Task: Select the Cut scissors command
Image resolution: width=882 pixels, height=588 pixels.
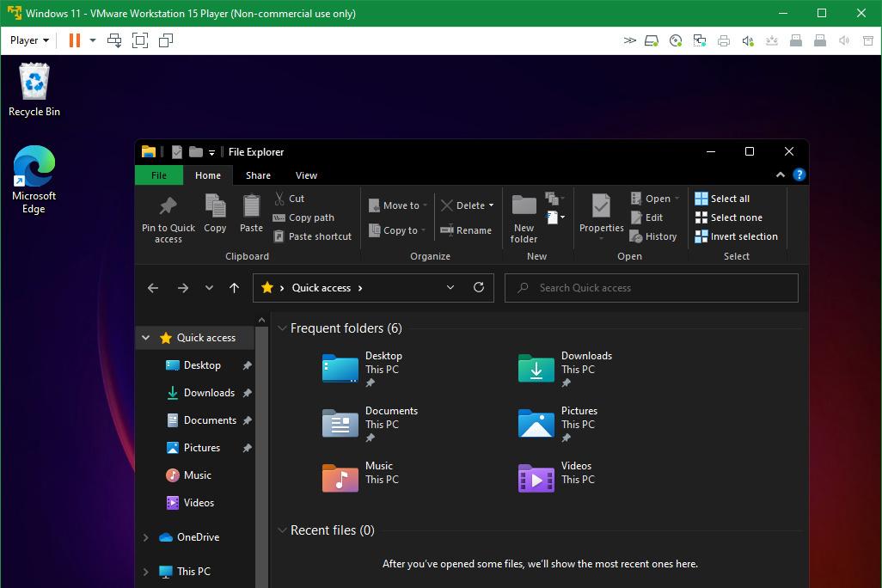Action: (289, 198)
